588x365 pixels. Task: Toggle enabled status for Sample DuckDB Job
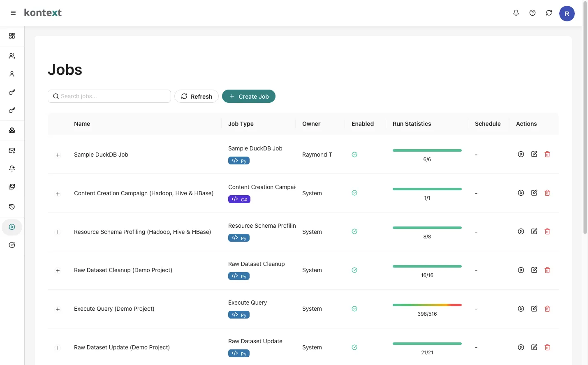(x=354, y=155)
